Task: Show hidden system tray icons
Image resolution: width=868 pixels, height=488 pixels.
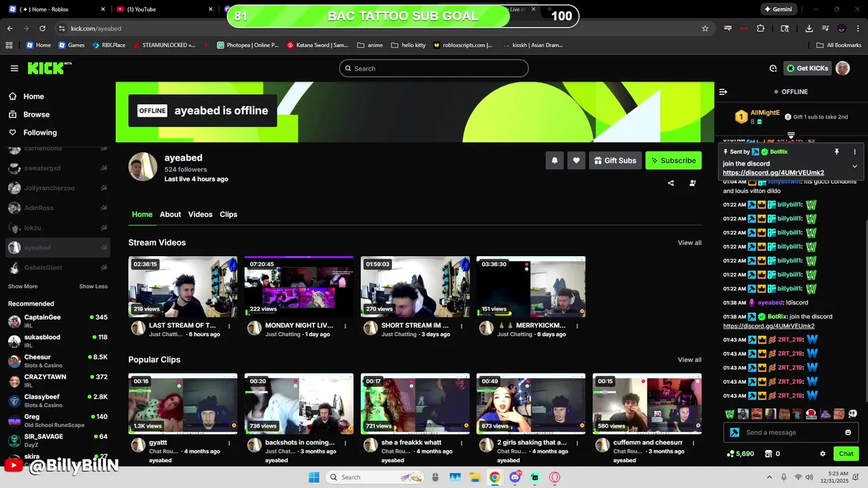Action: pos(769,477)
